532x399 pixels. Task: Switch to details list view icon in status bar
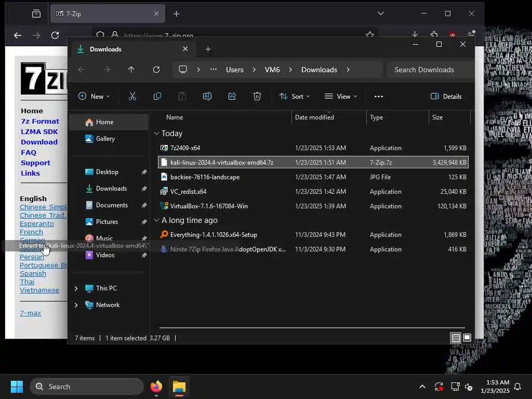click(x=456, y=338)
